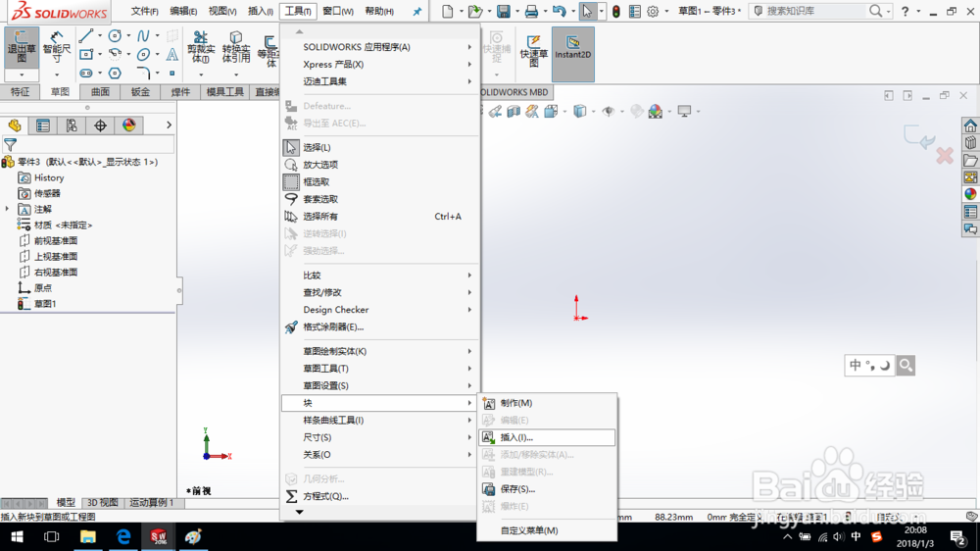Select the Straight Slot tool
This screenshot has height=551, width=980.
coord(86,74)
